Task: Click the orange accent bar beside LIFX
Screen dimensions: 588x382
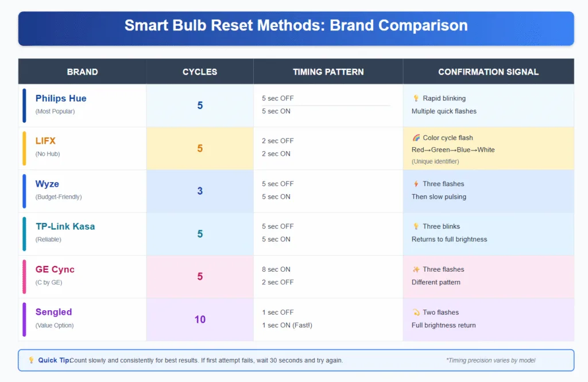Action: 24,148
